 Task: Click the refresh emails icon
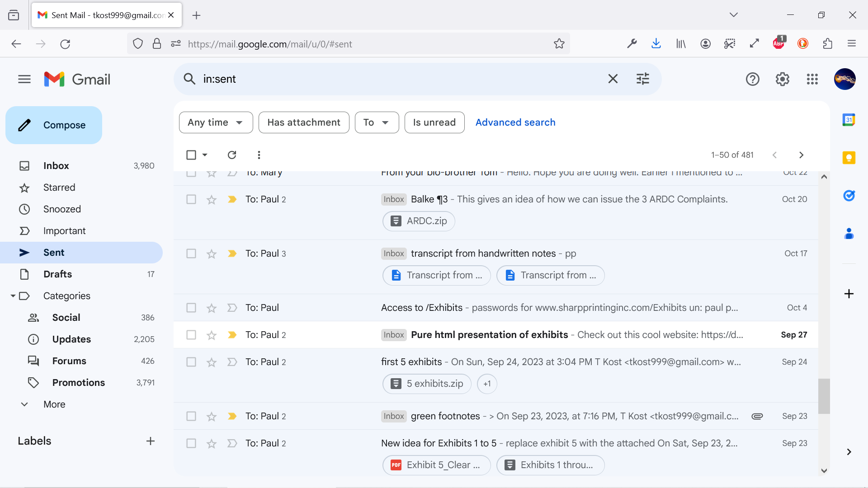click(x=232, y=155)
